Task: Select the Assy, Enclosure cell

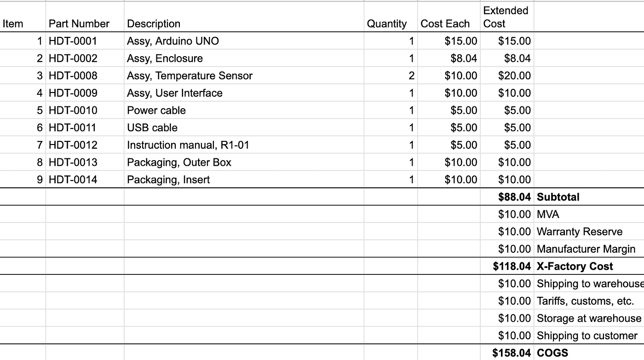Action: [165, 58]
